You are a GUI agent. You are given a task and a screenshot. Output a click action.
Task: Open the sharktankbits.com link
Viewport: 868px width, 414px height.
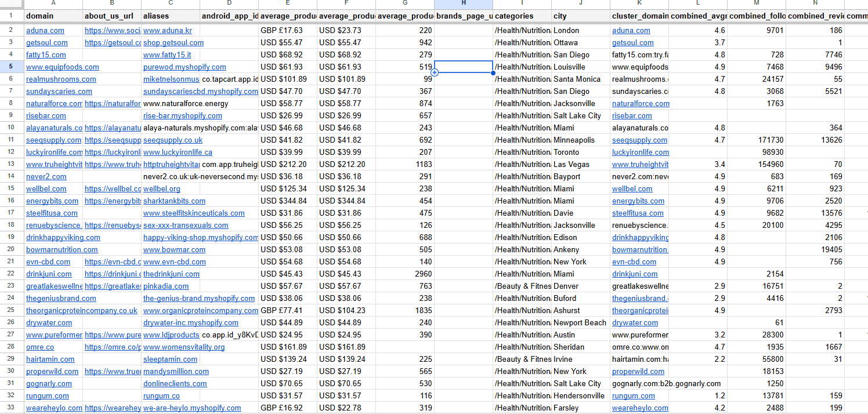[174, 201]
